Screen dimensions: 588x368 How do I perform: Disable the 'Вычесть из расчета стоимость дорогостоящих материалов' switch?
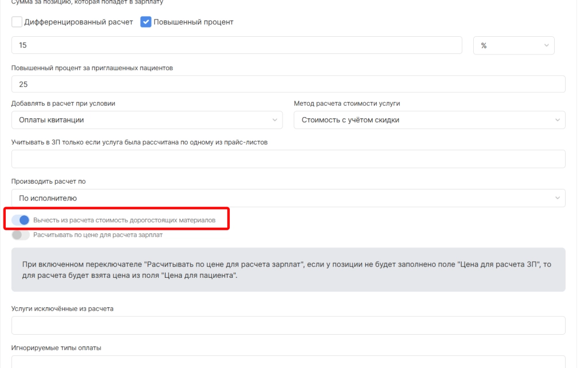pyautogui.click(x=21, y=220)
